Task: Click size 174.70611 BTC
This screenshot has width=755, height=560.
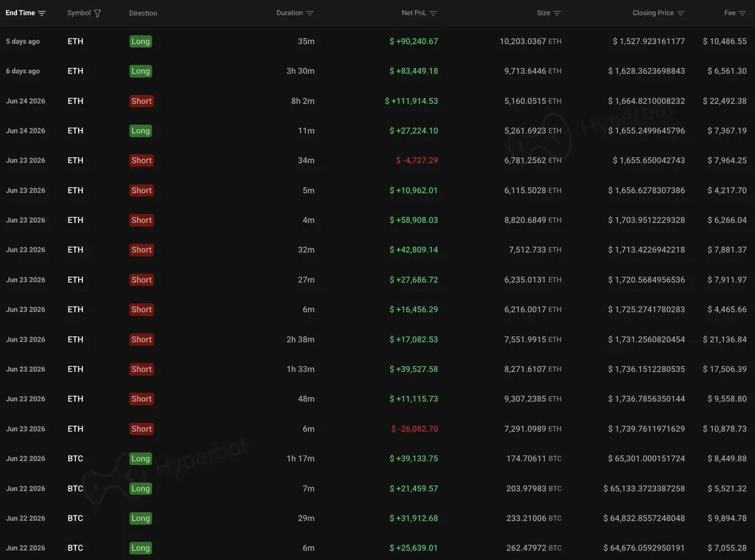Action: coord(534,459)
